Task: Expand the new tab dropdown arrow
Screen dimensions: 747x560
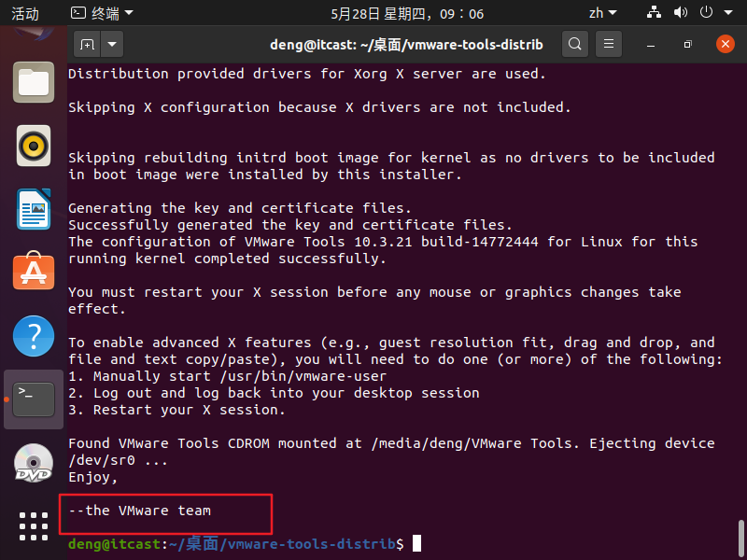Action: [x=113, y=43]
